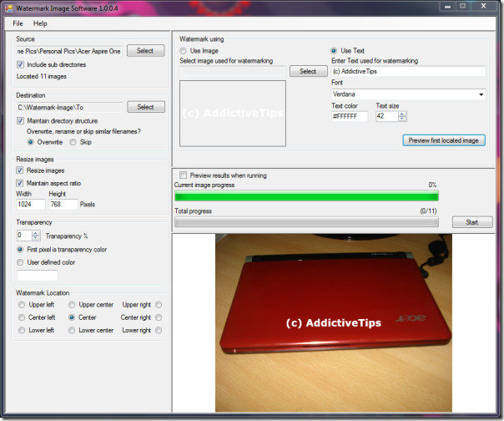This screenshot has height=421, width=504.
Task: Click the Source Select button
Action: click(145, 50)
